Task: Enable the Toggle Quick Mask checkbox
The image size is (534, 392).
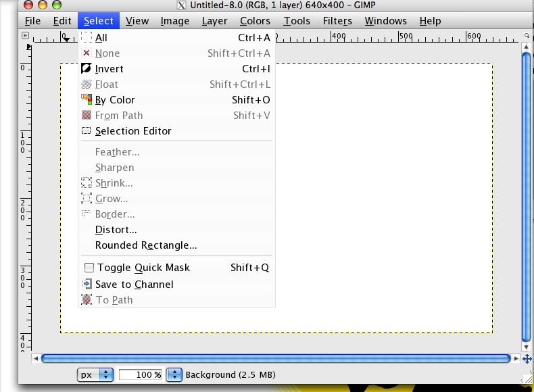Action: point(89,268)
